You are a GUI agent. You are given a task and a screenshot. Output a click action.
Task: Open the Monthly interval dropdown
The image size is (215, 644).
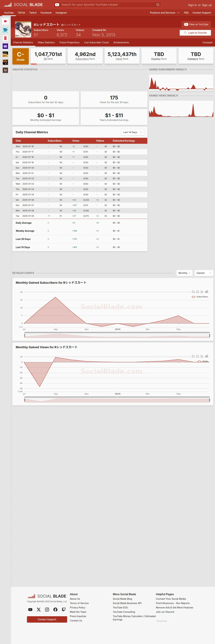[185, 273]
